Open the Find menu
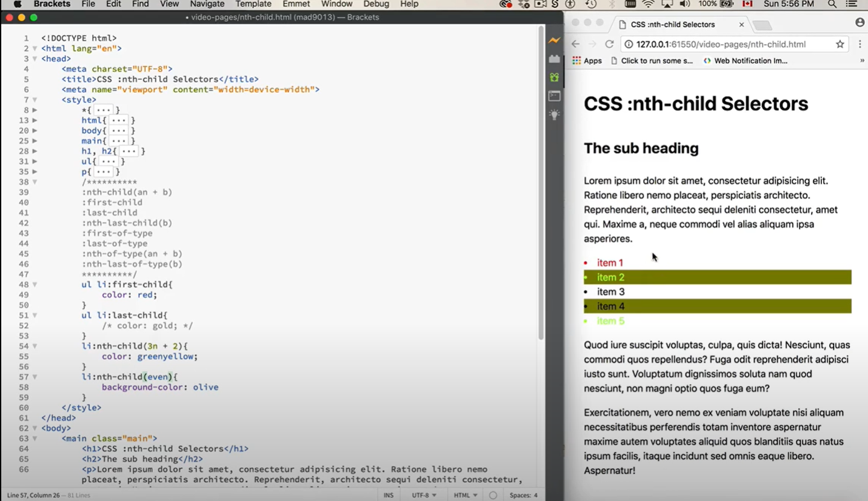This screenshot has width=868, height=501. point(140,4)
